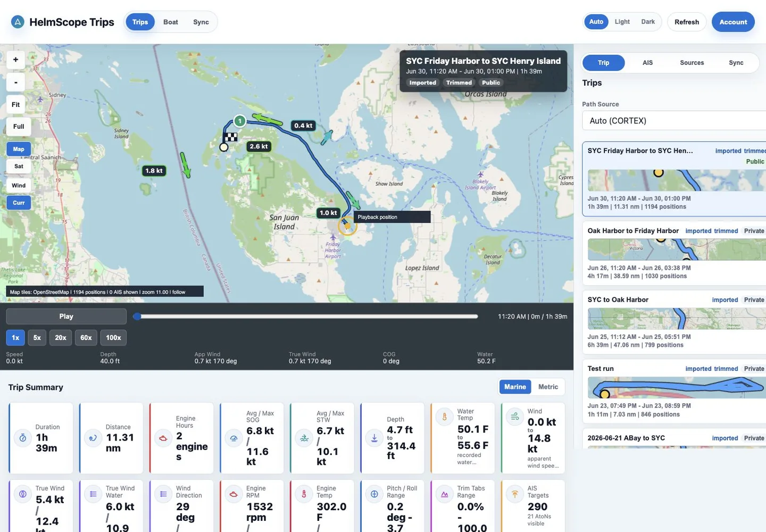Select the 2026-06-21 ABay to SYC trip
766x532 pixels.
[x=674, y=438]
